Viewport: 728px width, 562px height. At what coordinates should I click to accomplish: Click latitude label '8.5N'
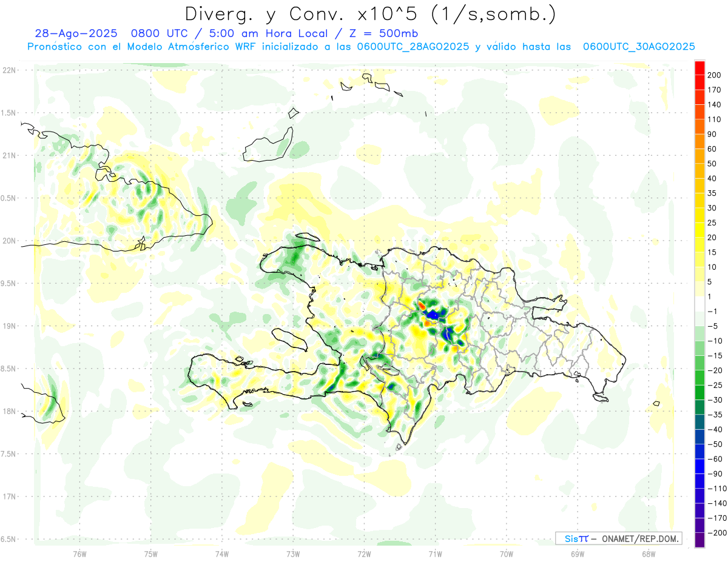coord(7,369)
